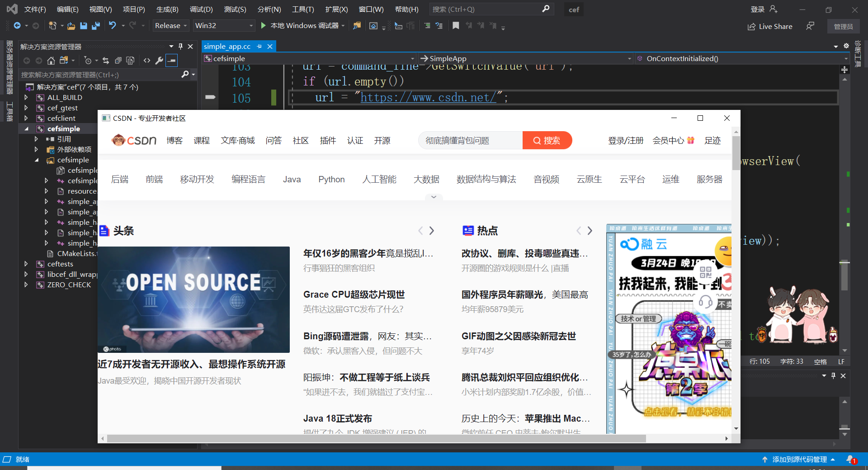Click the Undo toolbar icon
This screenshot has width=868, height=470.
tap(113, 26)
